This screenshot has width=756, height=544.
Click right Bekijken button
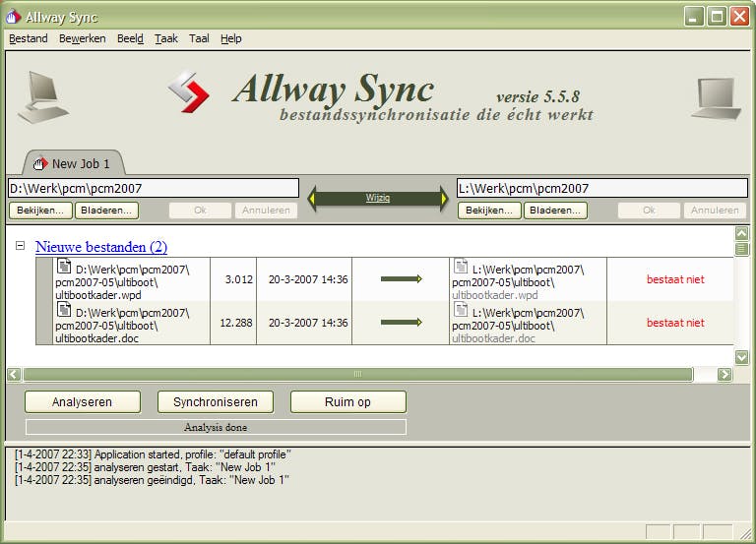point(489,211)
